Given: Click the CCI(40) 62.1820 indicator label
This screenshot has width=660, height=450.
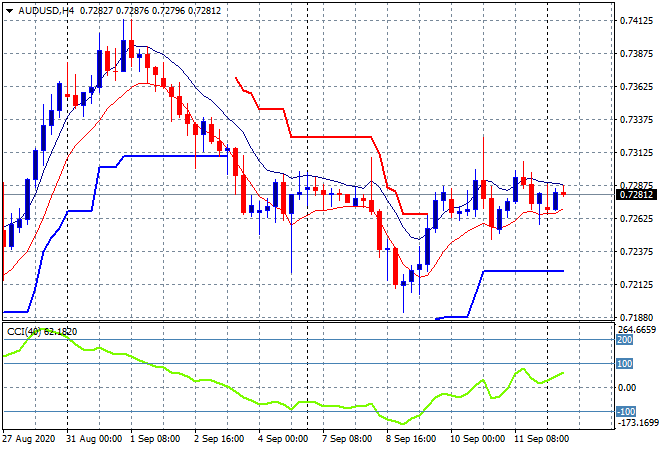Looking at the screenshot, I should (x=42, y=332).
